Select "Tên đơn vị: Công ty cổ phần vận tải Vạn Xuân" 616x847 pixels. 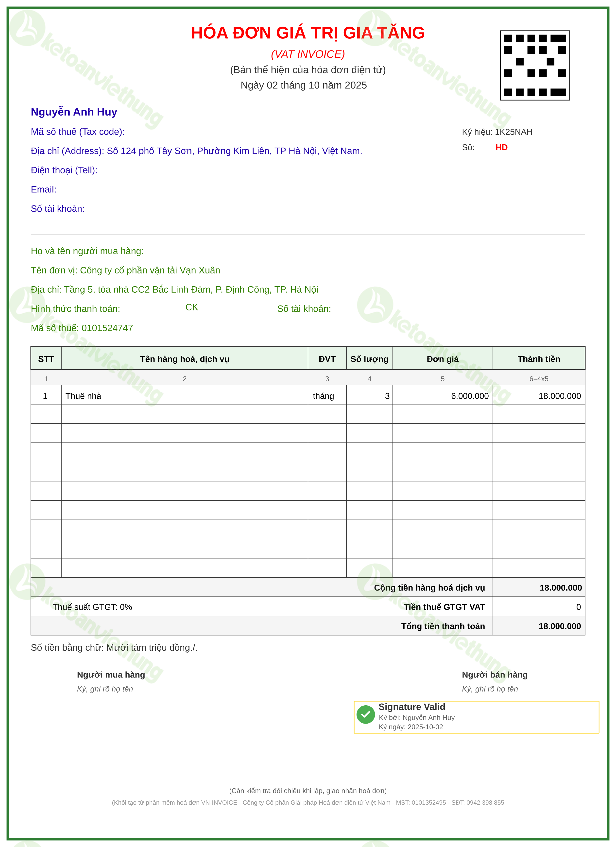(x=125, y=270)
